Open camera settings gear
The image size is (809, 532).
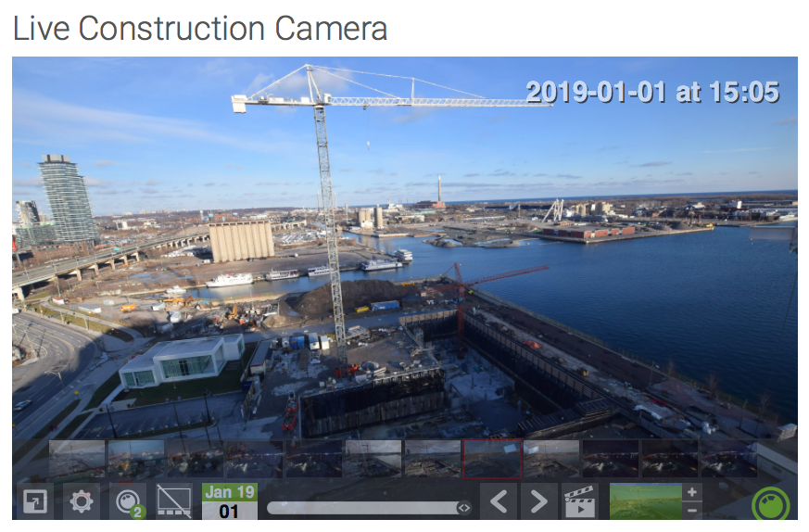(82, 501)
